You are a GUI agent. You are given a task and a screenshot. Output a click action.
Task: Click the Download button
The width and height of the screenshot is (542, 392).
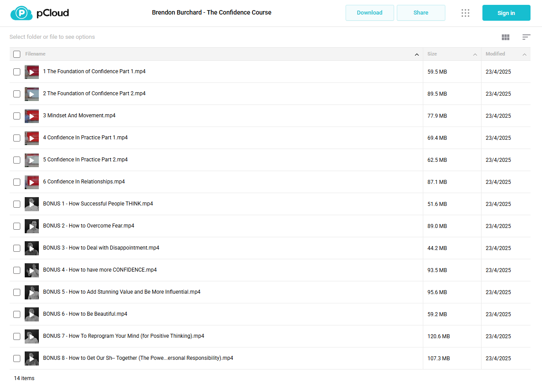pyautogui.click(x=369, y=13)
